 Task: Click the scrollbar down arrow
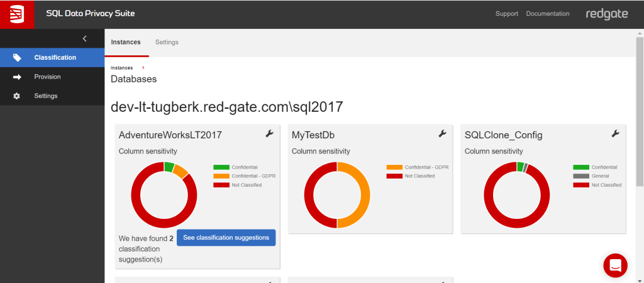point(640,280)
